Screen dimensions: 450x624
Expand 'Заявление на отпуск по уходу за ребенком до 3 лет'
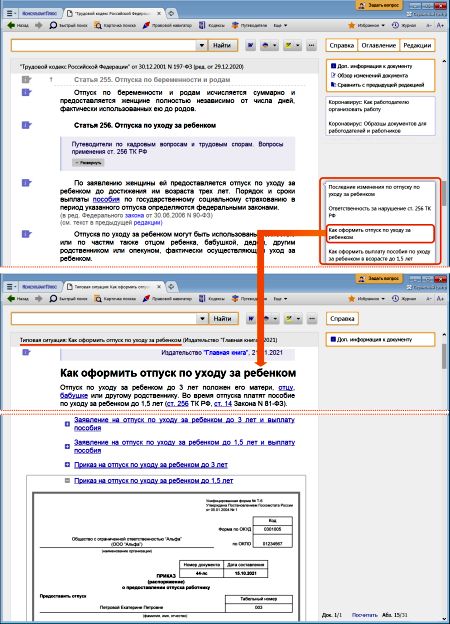coord(67,424)
